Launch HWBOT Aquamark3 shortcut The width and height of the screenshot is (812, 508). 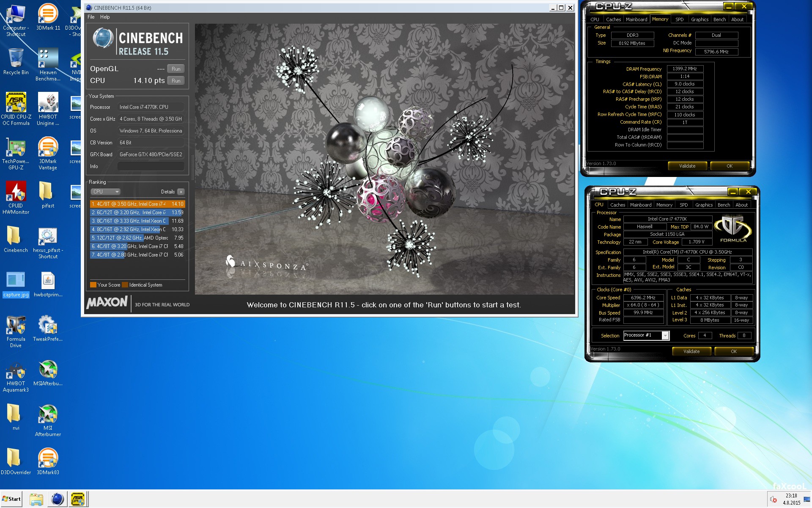tap(16, 375)
